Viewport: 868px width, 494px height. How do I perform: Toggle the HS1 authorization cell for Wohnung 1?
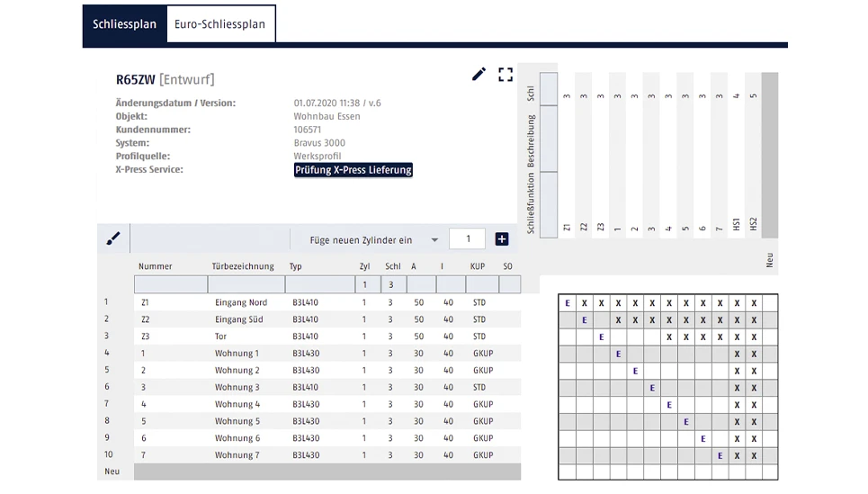tap(737, 354)
